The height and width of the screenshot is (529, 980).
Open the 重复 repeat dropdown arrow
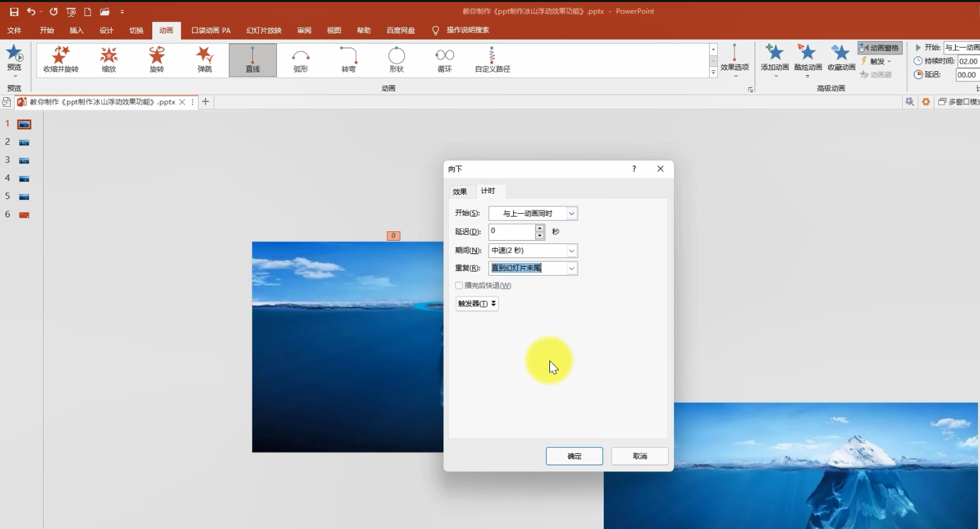(x=571, y=268)
